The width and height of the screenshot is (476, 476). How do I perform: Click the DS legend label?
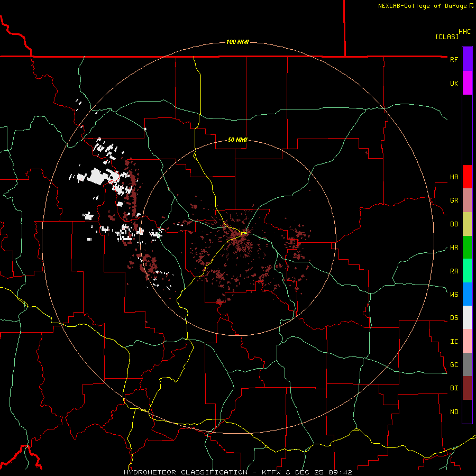[x=454, y=318]
